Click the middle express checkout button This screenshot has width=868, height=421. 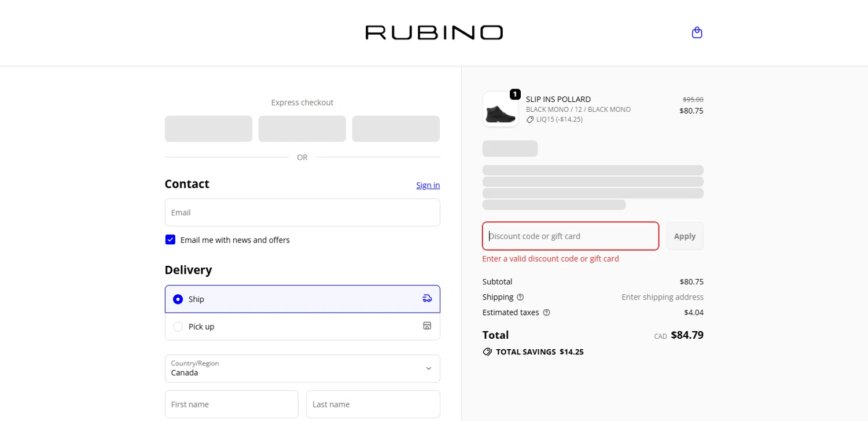click(302, 129)
